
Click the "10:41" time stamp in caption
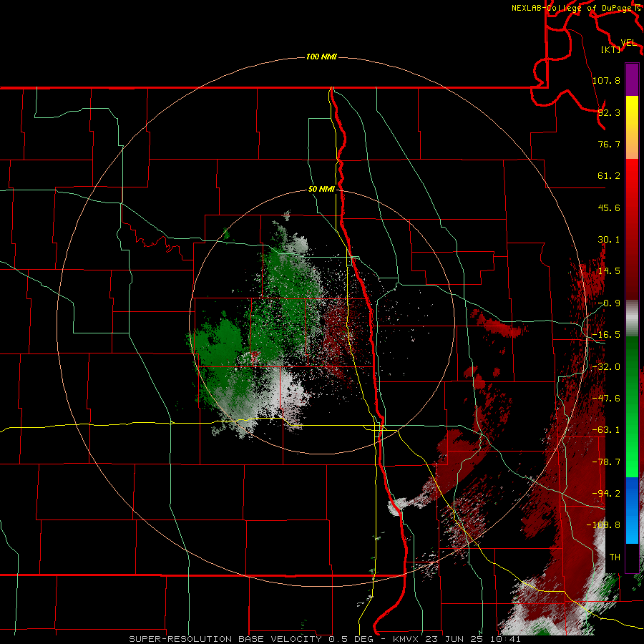[x=504, y=639]
